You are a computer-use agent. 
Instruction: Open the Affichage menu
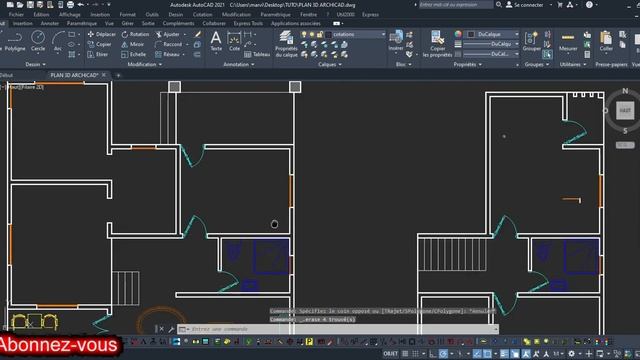[70, 14]
